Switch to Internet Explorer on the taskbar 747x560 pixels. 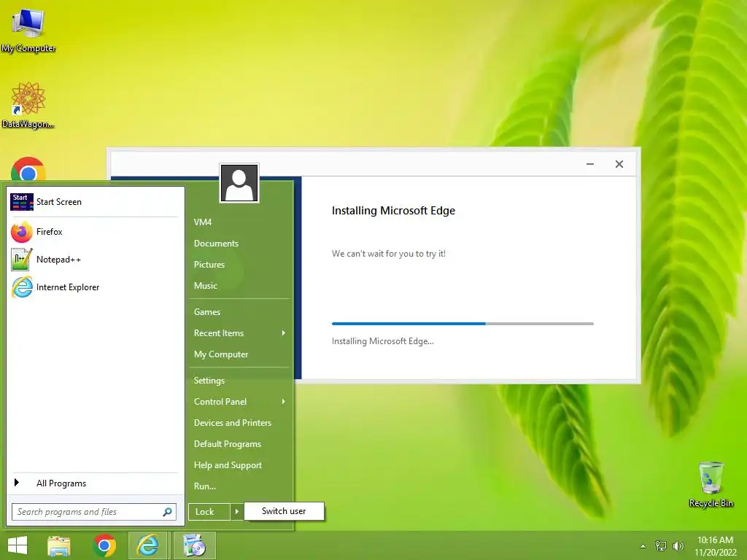[147, 545]
